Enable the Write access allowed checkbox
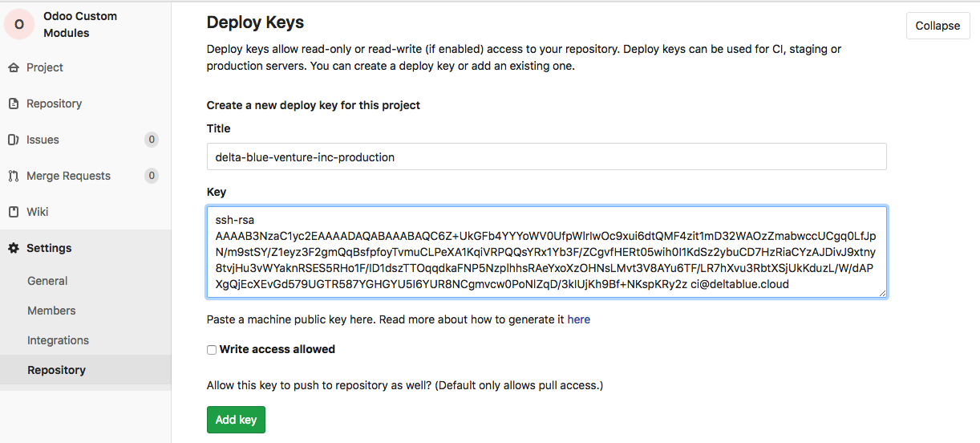The height and width of the screenshot is (443, 980). coord(212,350)
